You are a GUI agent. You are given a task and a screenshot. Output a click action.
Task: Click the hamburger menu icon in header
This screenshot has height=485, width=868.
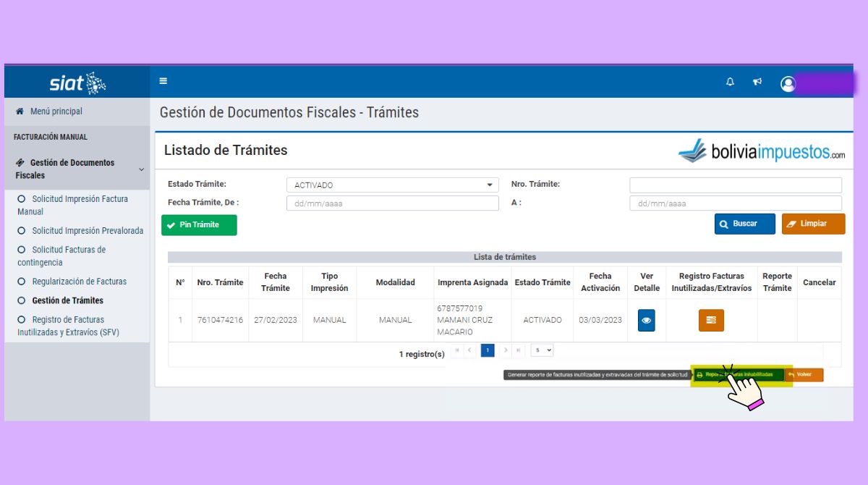coord(163,81)
